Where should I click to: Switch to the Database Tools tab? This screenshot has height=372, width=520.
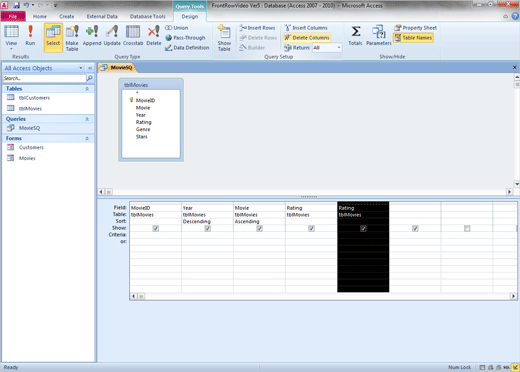click(x=147, y=16)
